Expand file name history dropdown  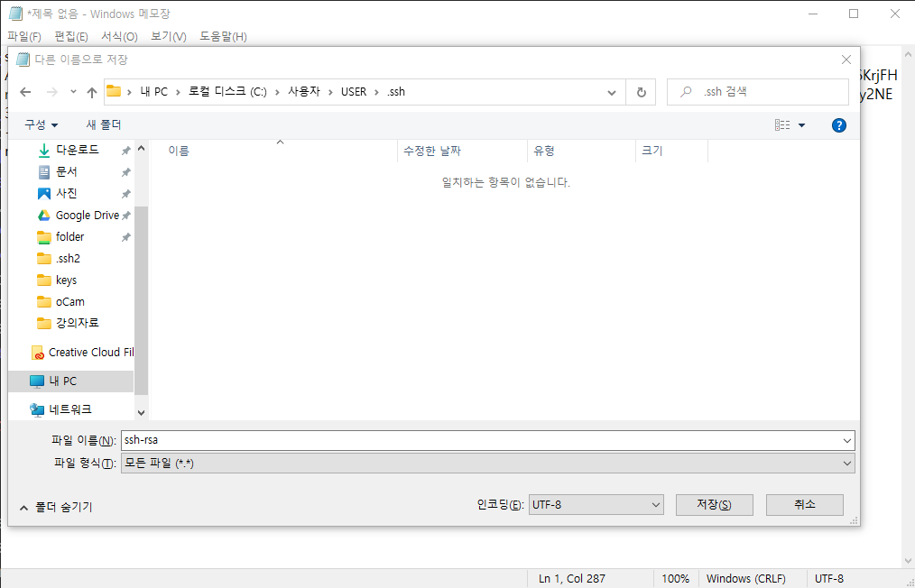coord(847,441)
